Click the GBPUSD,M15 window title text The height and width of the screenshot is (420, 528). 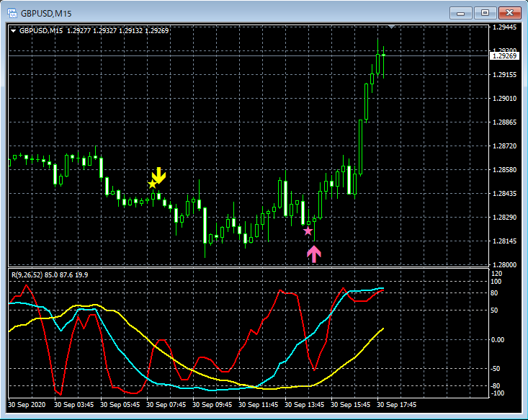click(46, 14)
